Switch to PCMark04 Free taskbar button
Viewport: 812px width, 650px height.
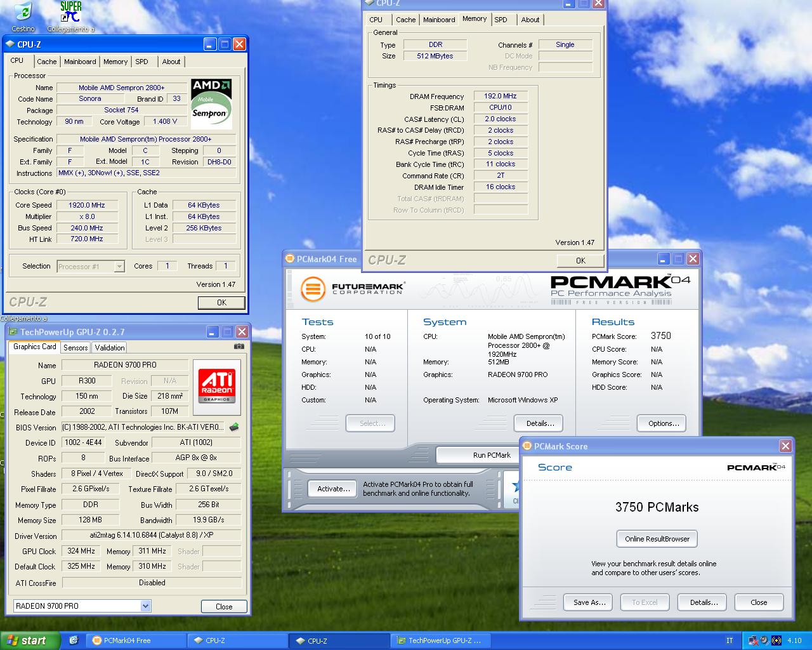136,640
